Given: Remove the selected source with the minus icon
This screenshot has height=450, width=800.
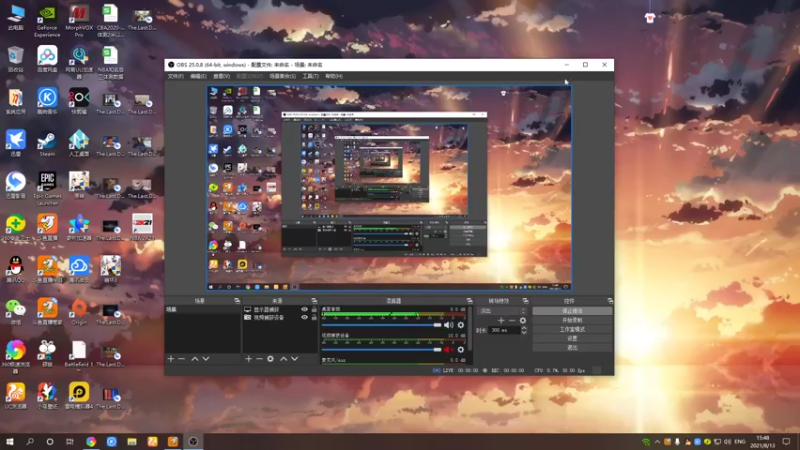Looking at the screenshot, I should click(x=259, y=359).
